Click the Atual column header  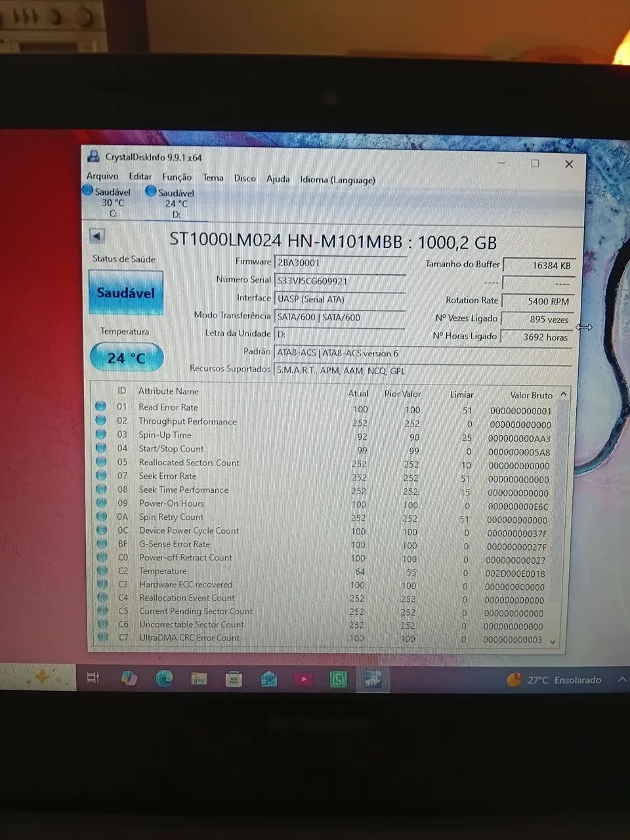(358, 394)
